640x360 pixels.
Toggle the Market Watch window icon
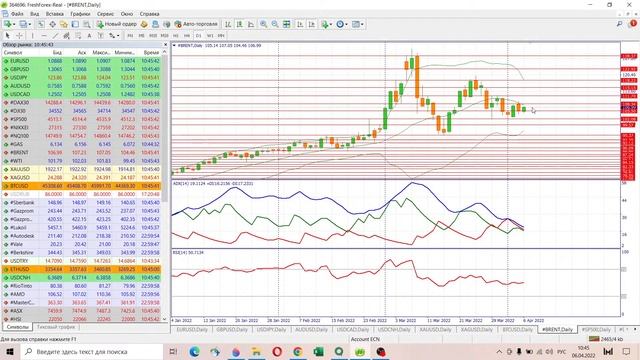click(41, 24)
